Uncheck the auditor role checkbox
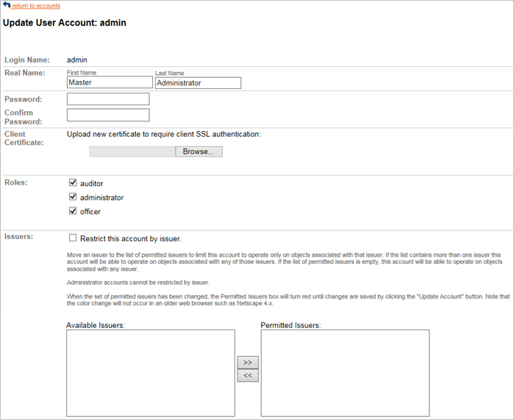 coord(73,183)
